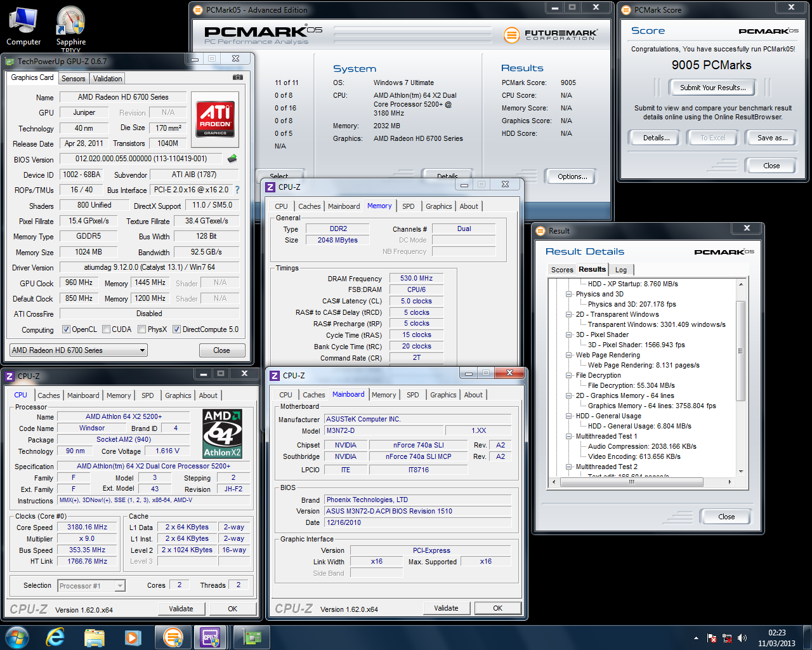The width and height of the screenshot is (812, 650).
Task: Open the SPD tab in CPU-Z Memory window
Action: 409,206
